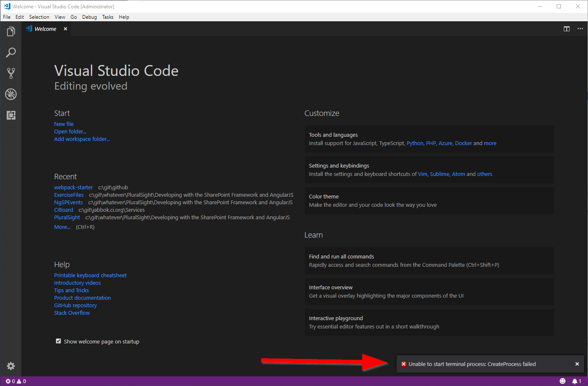This screenshot has width=588, height=386.
Task: Open notifications bell in status bar
Action: [577, 381]
